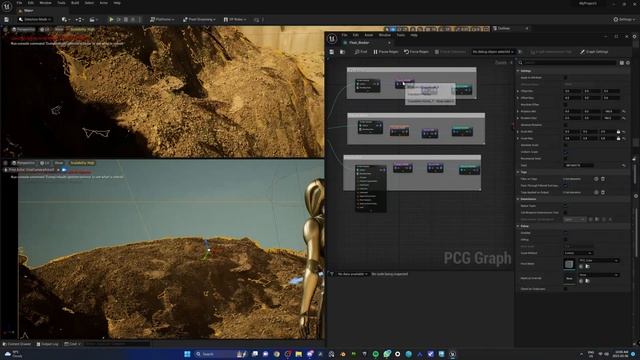Screen dimensions: 640x360
Task: Collapse the Settings section in details panel
Action: [x=518, y=71]
